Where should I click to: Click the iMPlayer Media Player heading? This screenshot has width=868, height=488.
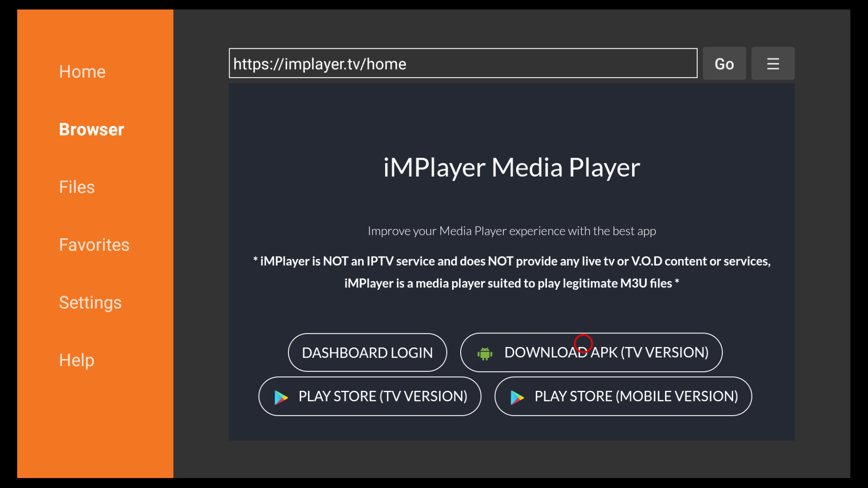pyautogui.click(x=511, y=167)
